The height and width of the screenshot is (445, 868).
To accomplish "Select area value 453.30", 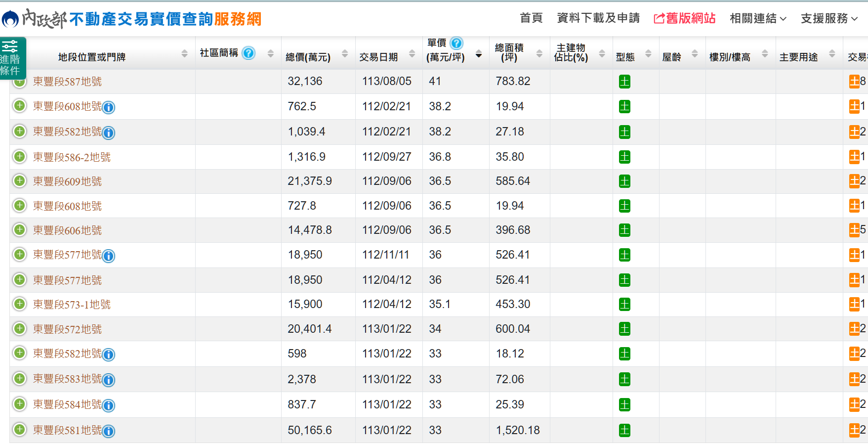I will pyautogui.click(x=513, y=304).
